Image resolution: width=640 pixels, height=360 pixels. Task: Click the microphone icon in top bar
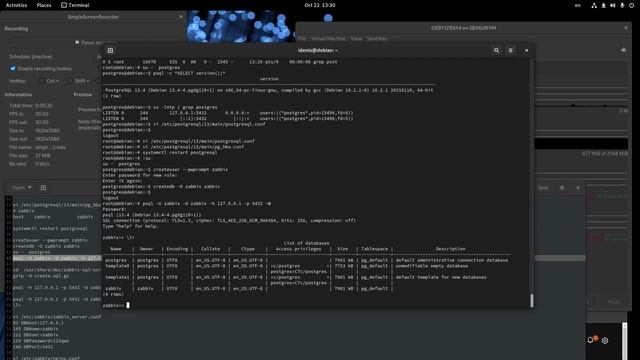622,5
